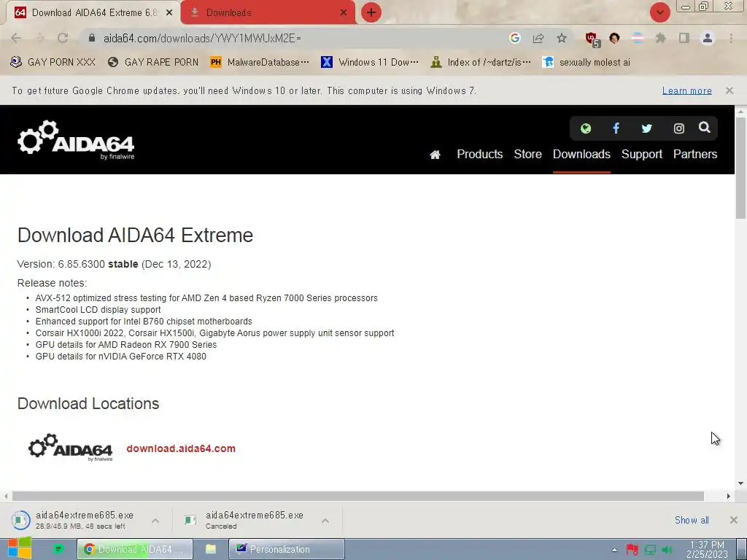Visit AIDA64's Facebook page icon

click(x=616, y=128)
